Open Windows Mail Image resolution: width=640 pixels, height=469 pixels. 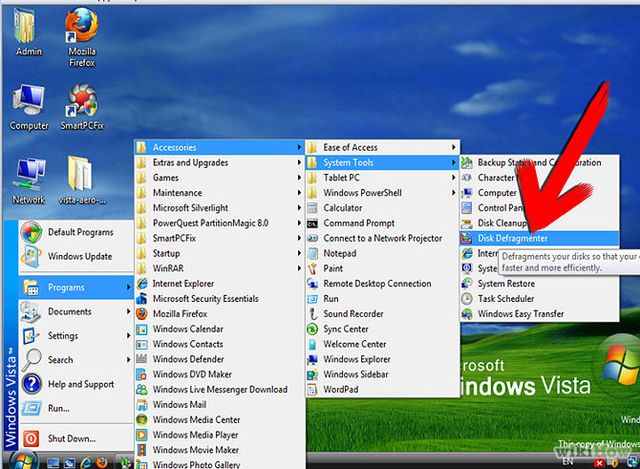(220, 405)
